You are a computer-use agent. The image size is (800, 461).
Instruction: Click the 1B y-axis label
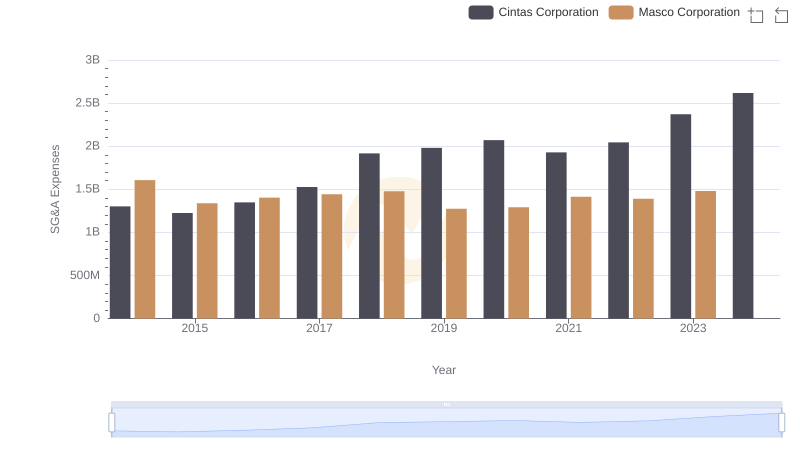[92, 232]
